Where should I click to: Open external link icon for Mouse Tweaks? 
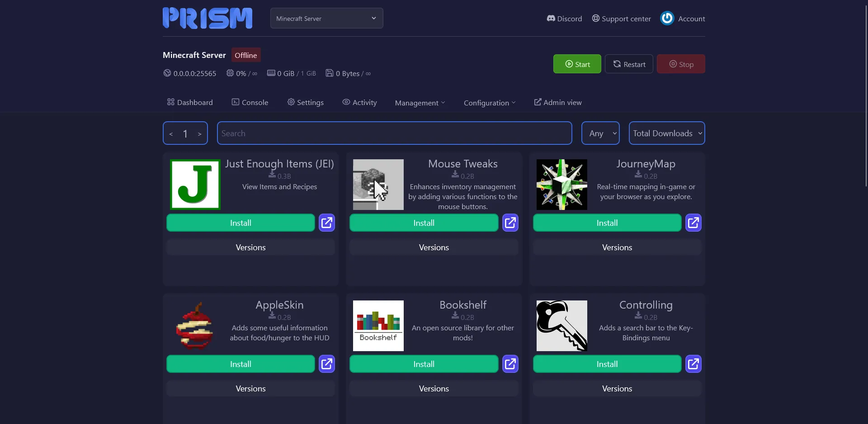coord(510,223)
